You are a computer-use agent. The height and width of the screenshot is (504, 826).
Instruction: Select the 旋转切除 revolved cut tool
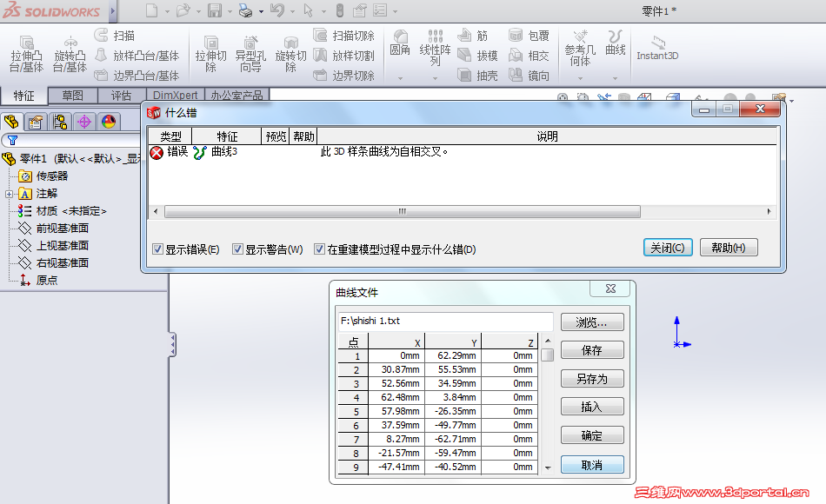click(290, 54)
